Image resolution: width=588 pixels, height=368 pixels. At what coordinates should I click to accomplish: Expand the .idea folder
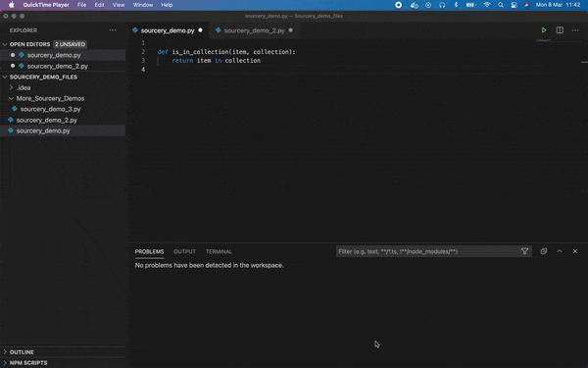point(24,88)
